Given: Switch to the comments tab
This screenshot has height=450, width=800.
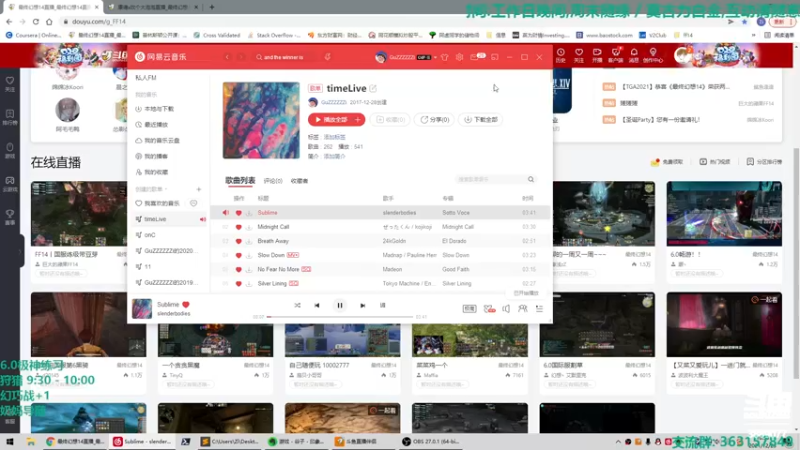Looking at the screenshot, I should point(273,181).
